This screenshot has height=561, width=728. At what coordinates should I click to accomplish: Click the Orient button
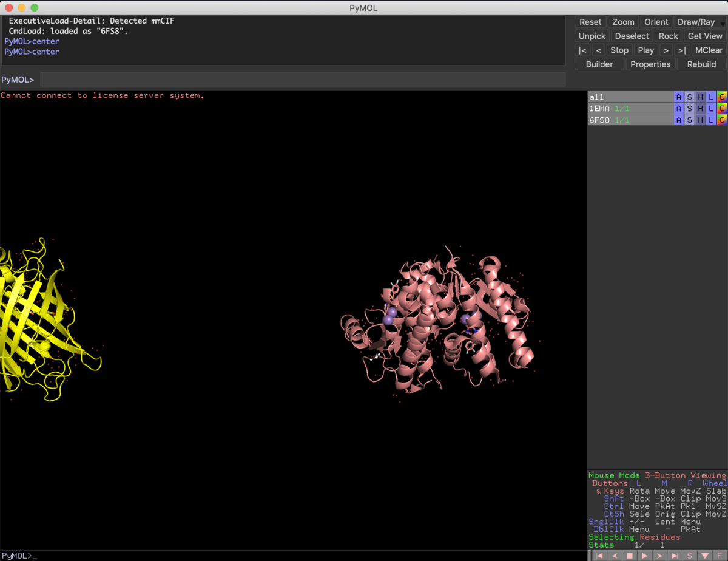pos(656,22)
